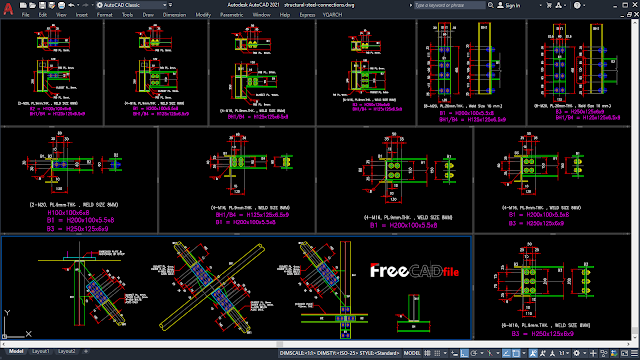Viewport: 640px width, 360px height.
Task: Click the workspace switching gear icon
Action: pos(576,353)
